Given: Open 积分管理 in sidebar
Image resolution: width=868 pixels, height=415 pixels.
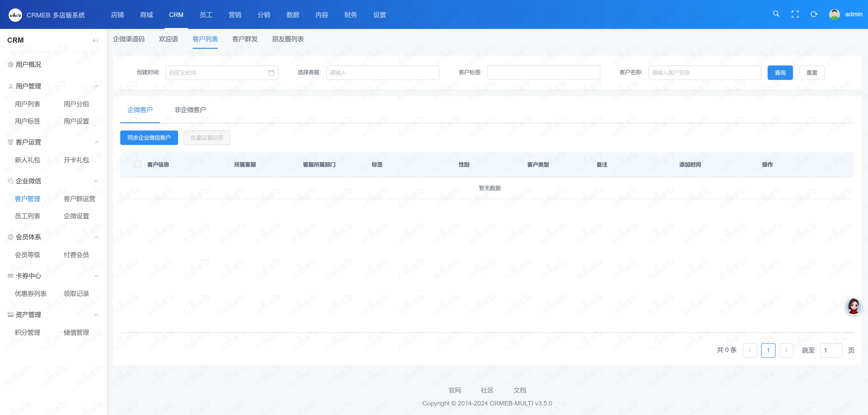Looking at the screenshot, I should (27, 333).
